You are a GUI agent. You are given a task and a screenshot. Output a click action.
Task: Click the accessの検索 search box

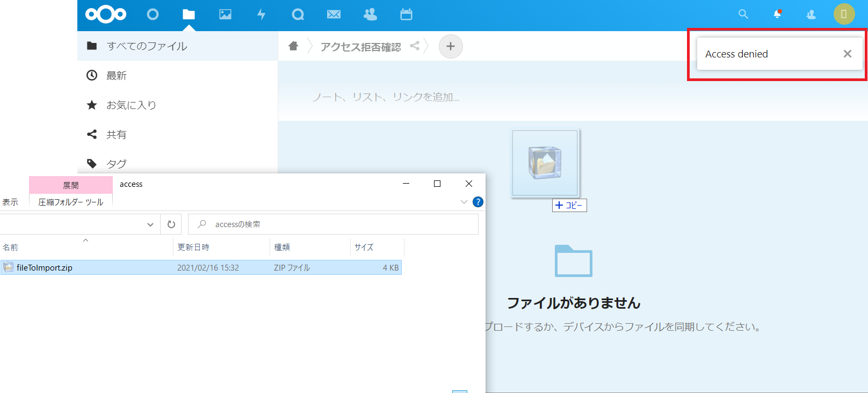pos(333,224)
